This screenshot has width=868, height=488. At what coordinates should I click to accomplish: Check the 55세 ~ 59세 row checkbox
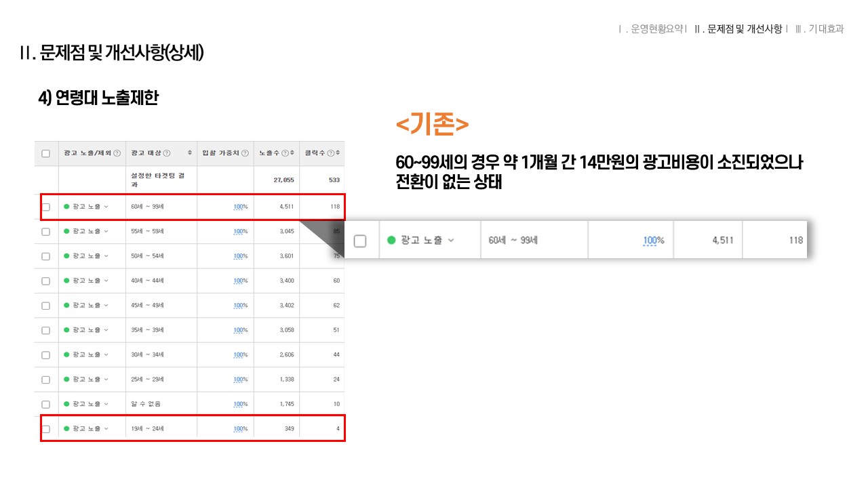(x=46, y=232)
